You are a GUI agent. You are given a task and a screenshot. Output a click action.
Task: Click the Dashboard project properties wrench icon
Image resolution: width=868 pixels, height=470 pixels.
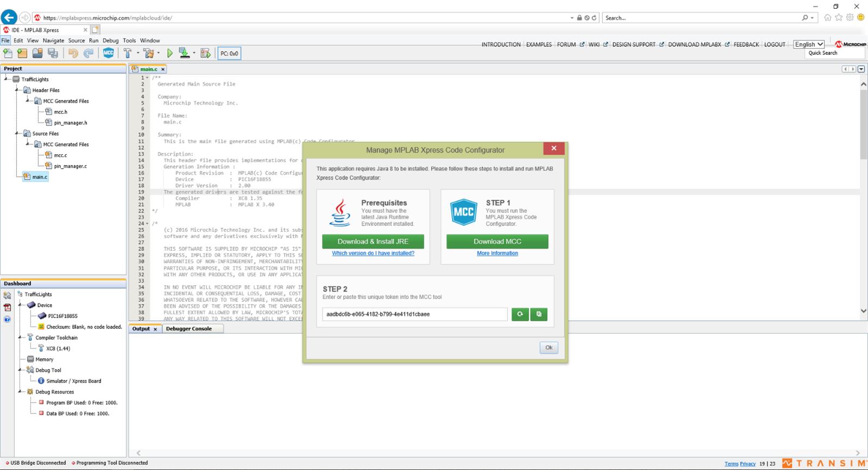click(x=7, y=296)
